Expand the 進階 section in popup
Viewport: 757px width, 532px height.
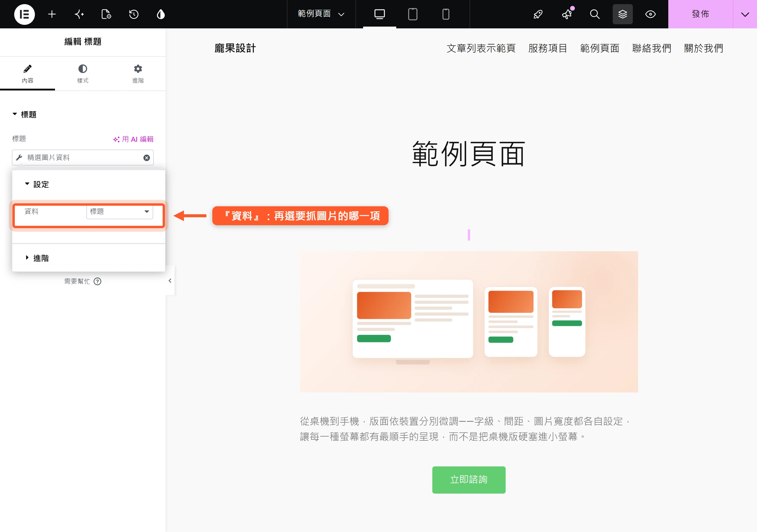pyautogui.click(x=37, y=258)
